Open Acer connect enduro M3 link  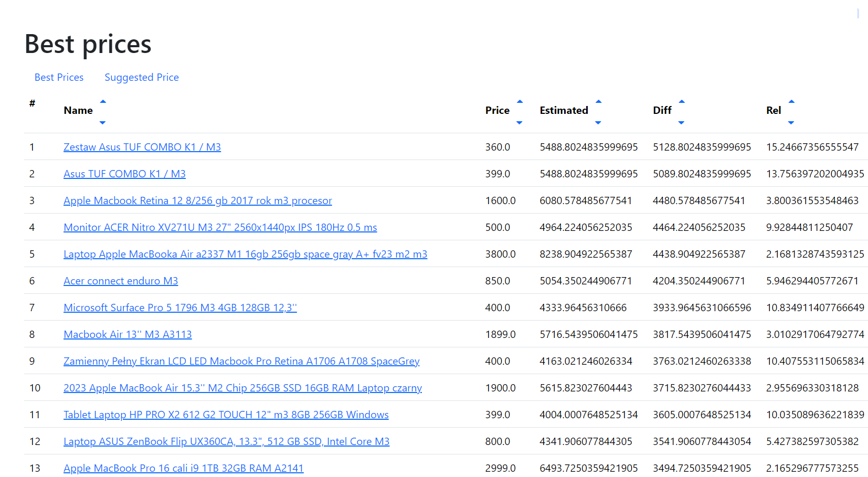[x=121, y=281]
